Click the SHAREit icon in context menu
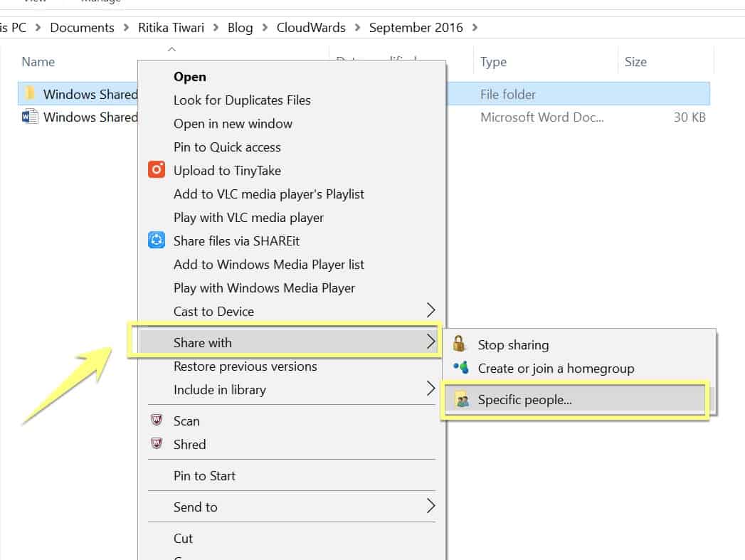The width and height of the screenshot is (745, 560). pyautogui.click(x=157, y=240)
